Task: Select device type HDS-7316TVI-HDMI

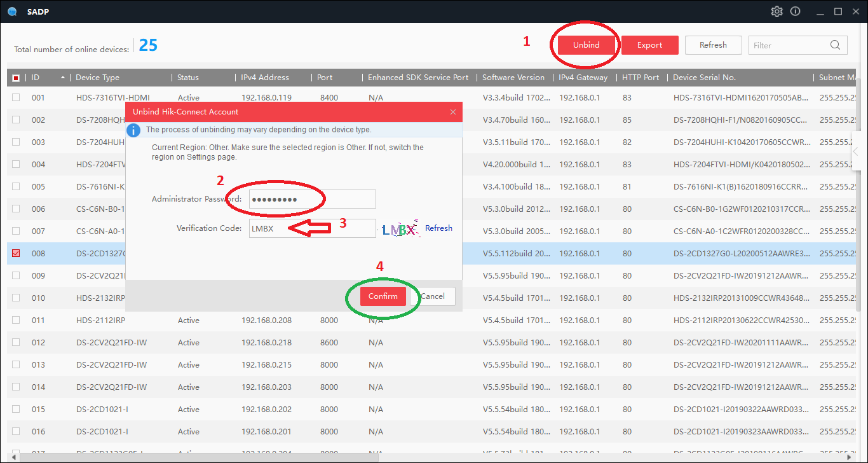Action: coord(112,98)
